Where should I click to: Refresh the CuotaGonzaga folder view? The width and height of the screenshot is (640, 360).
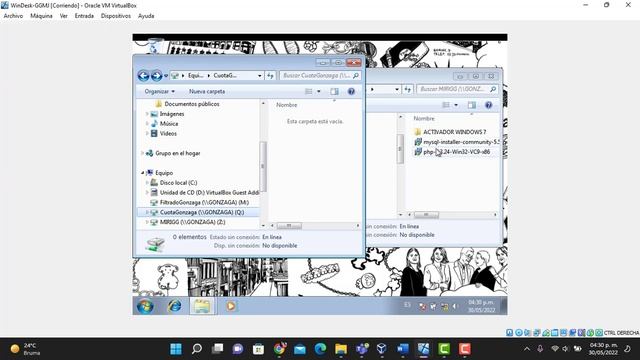click(x=270, y=76)
